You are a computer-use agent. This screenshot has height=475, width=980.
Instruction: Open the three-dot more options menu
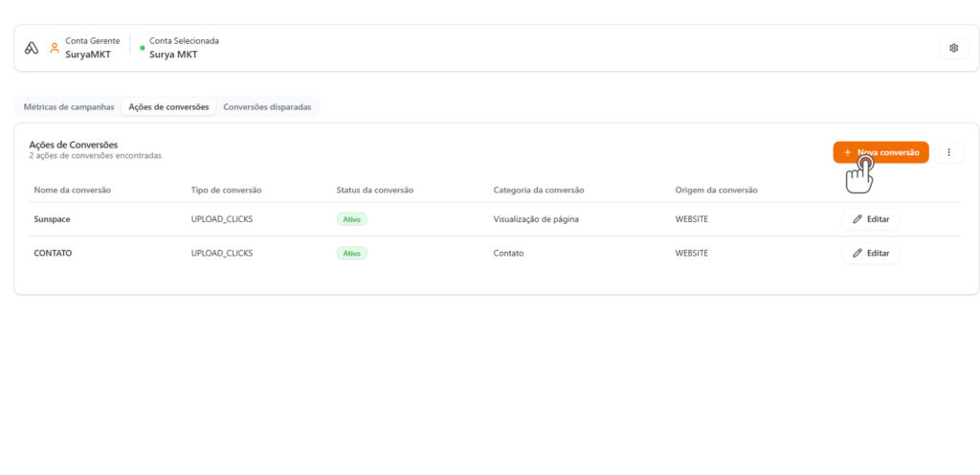948,152
